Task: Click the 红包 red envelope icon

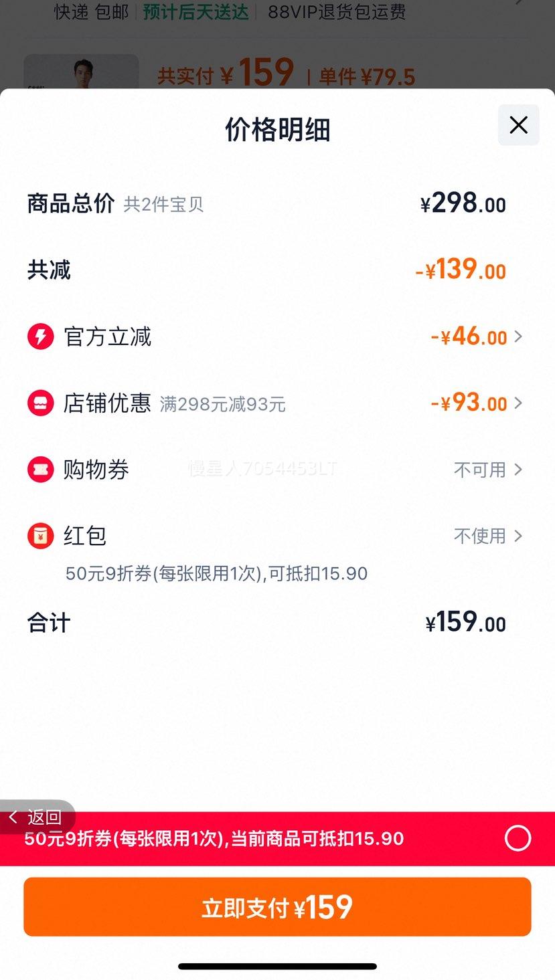Action: [x=40, y=536]
